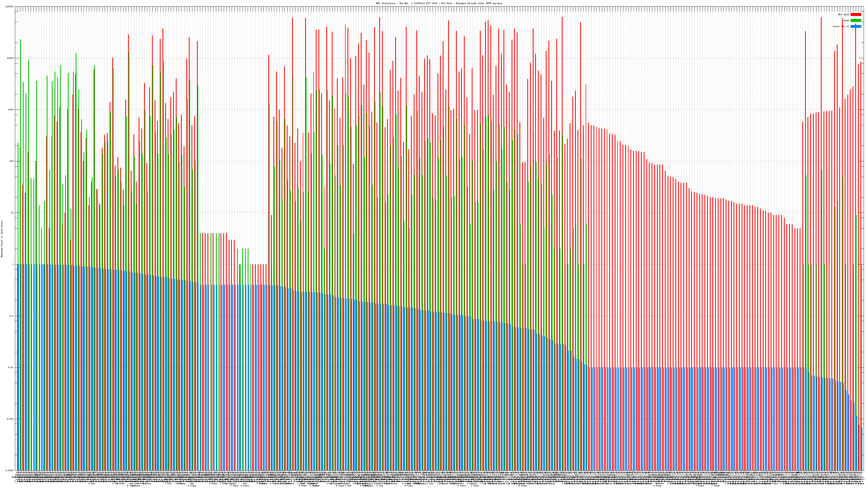Click the 1000 y-axis tick label

pyautogui.click(x=11, y=110)
